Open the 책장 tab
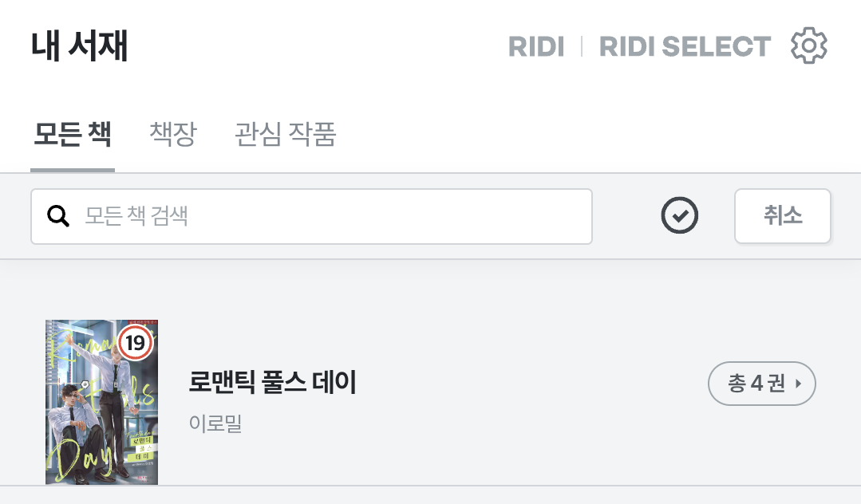Screen dimensions: 861x504 173,135
